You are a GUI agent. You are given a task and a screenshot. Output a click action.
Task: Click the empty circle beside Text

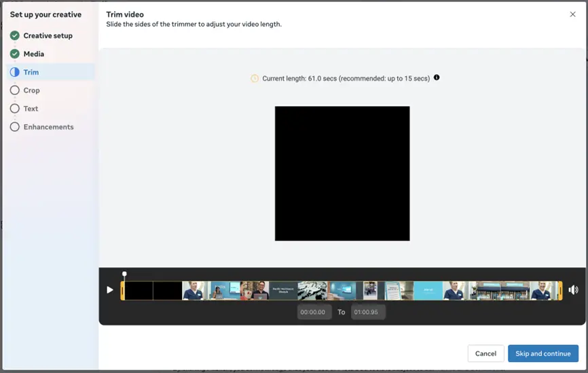click(15, 109)
